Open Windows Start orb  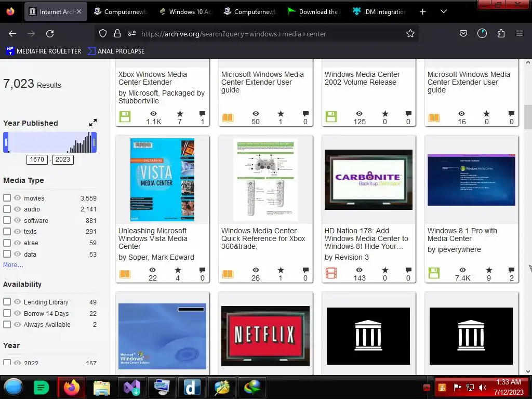point(14,387)
